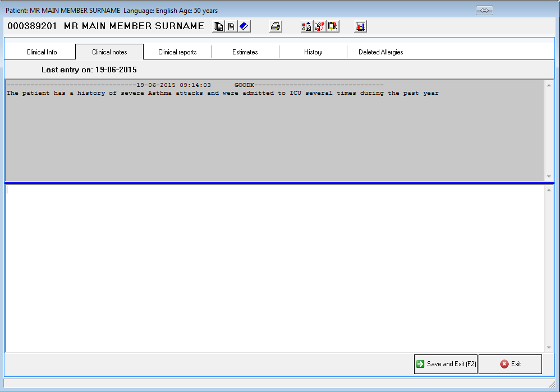The width and height of the screenshot is (560, 392).
Task: Switch to the Clinical Info tab
Action: pos(42,52)
